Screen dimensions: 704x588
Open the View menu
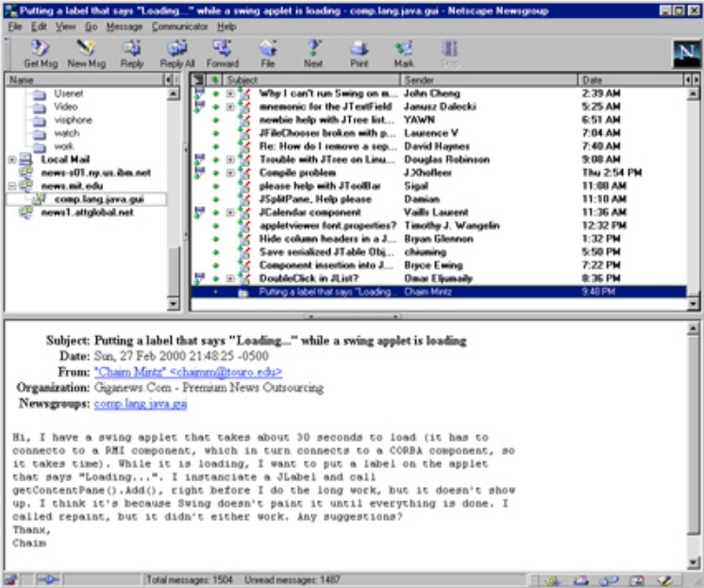[65, 26]
